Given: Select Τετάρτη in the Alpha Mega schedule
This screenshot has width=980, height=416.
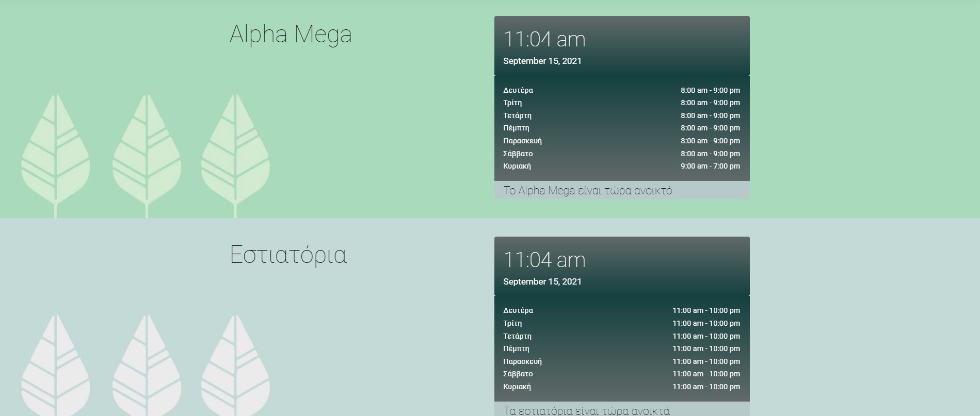Looking at the screenshot, I should [x=517, y=115].
